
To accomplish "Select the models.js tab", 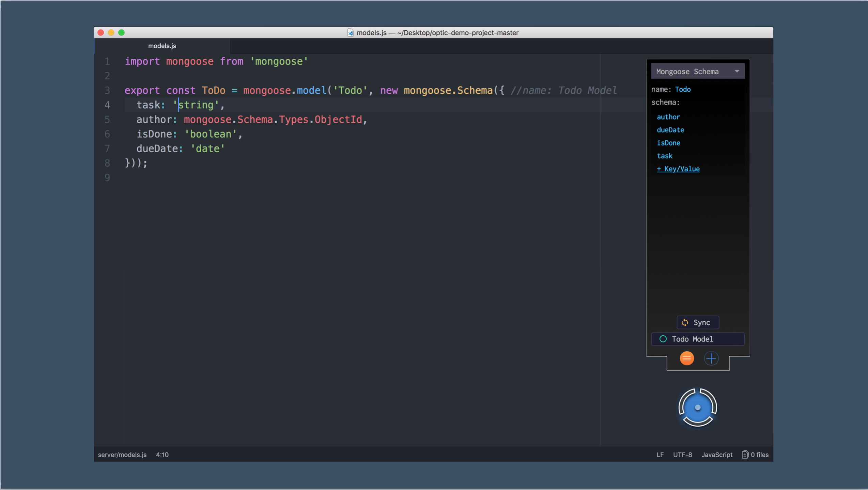I will [x=162, y=46].
